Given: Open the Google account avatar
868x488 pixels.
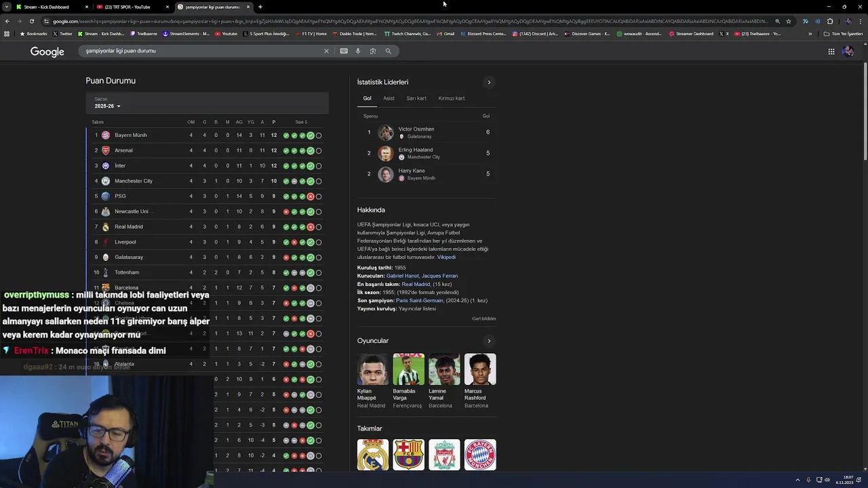Looking at the screenshot, I should tap(848, 52).
